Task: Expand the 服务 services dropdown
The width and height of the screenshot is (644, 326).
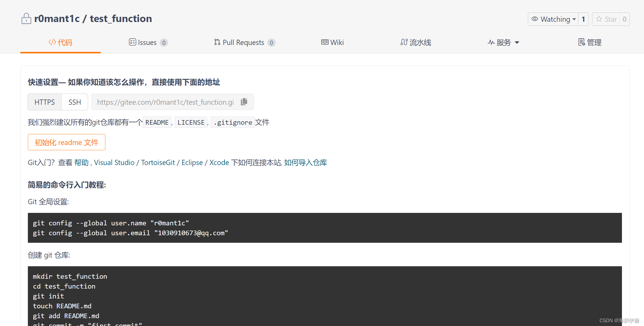Action: (x=503, y=42)
